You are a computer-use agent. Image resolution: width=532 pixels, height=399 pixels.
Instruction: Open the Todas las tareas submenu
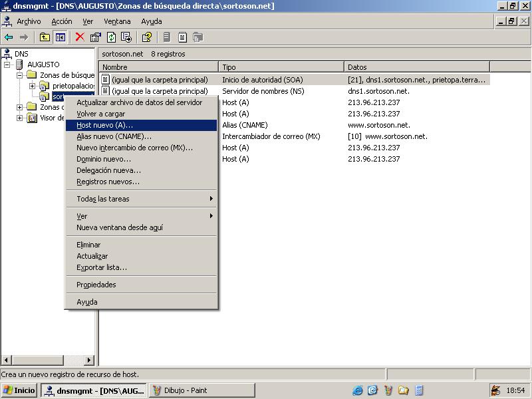141,199
